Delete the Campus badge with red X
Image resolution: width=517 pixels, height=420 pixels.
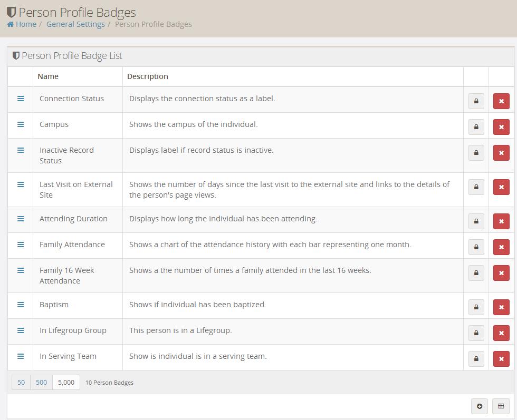(501, 127)
